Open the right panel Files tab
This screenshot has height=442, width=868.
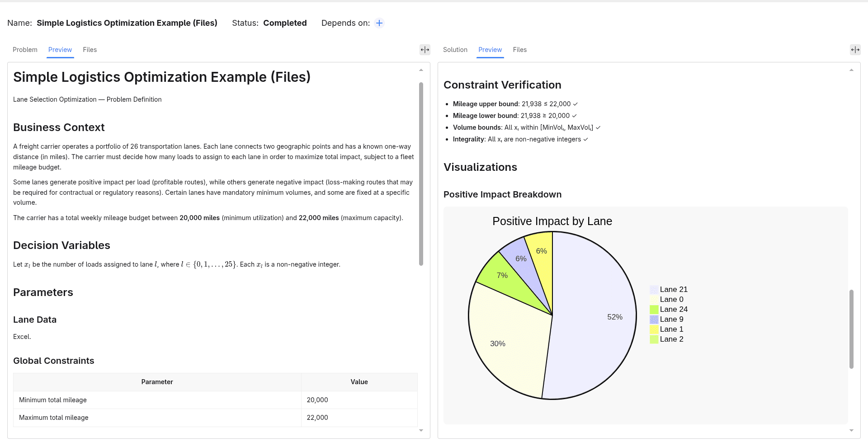point(520,50)
